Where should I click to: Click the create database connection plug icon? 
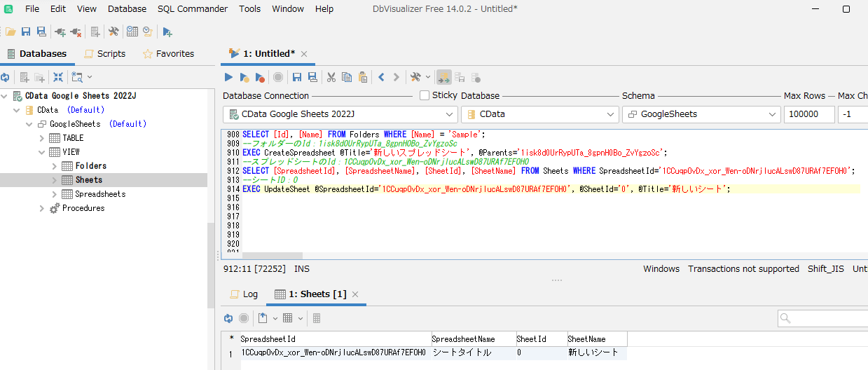(x=60, y=32)
